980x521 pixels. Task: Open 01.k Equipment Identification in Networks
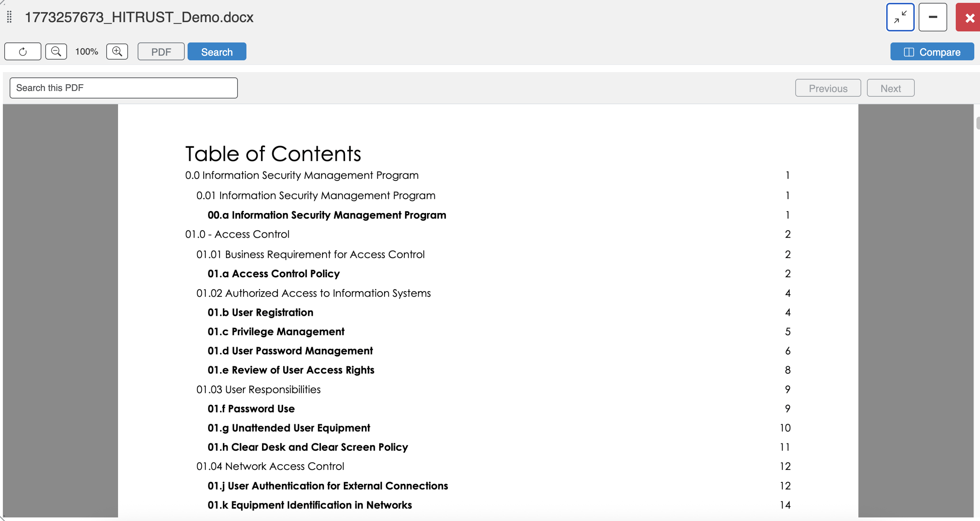click(x=310, y=505)
